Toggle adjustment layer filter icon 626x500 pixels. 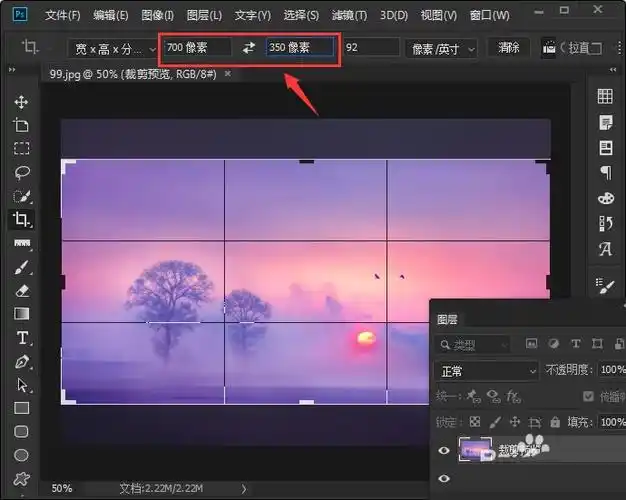coord(553,343)
